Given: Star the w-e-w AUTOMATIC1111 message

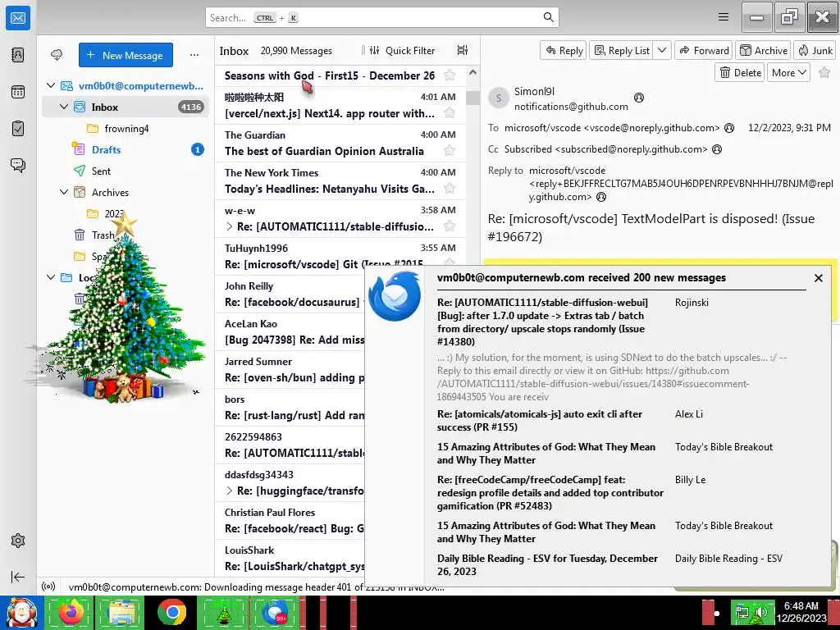Looking at the screenshot, I should [450, 226].
